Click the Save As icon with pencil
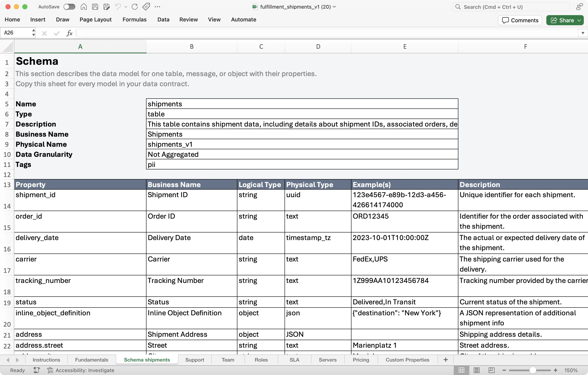This screenshot has height=375, width=588. click(x=106, y=7)
